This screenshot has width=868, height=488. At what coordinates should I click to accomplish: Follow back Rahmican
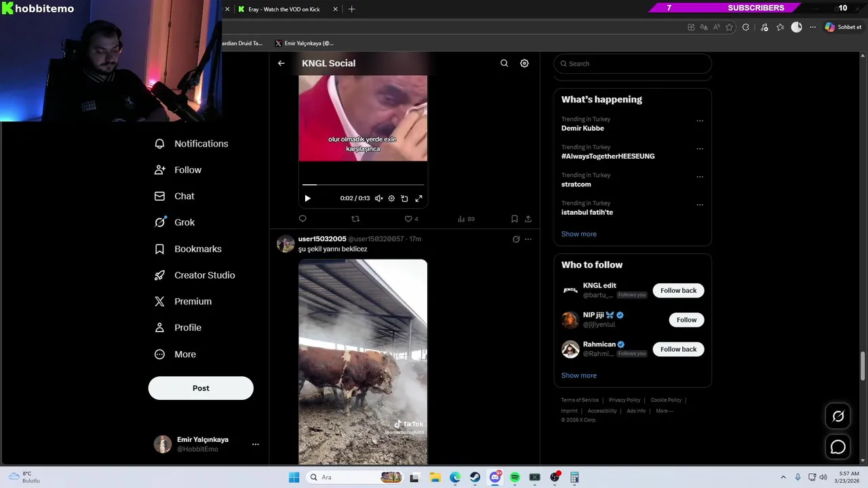[x=679, y=349]
